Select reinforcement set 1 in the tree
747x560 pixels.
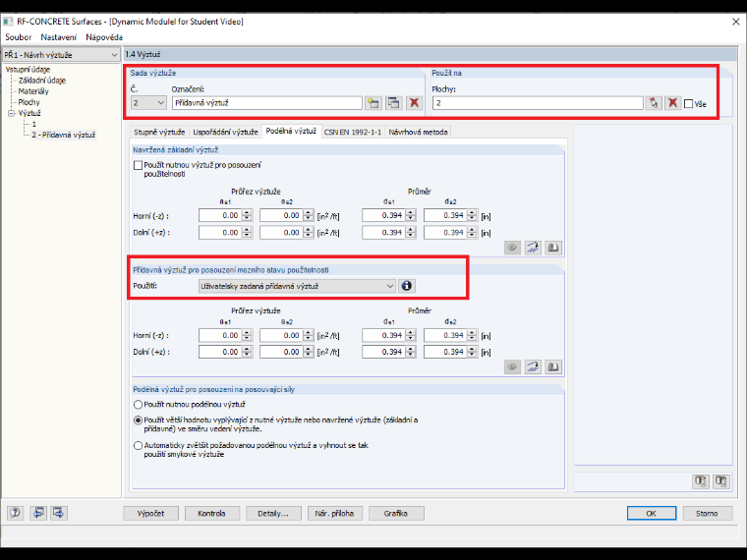click(x=33, y=125)
